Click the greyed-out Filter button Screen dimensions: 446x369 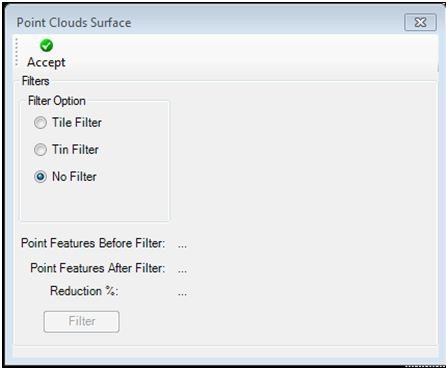(81, 322)
